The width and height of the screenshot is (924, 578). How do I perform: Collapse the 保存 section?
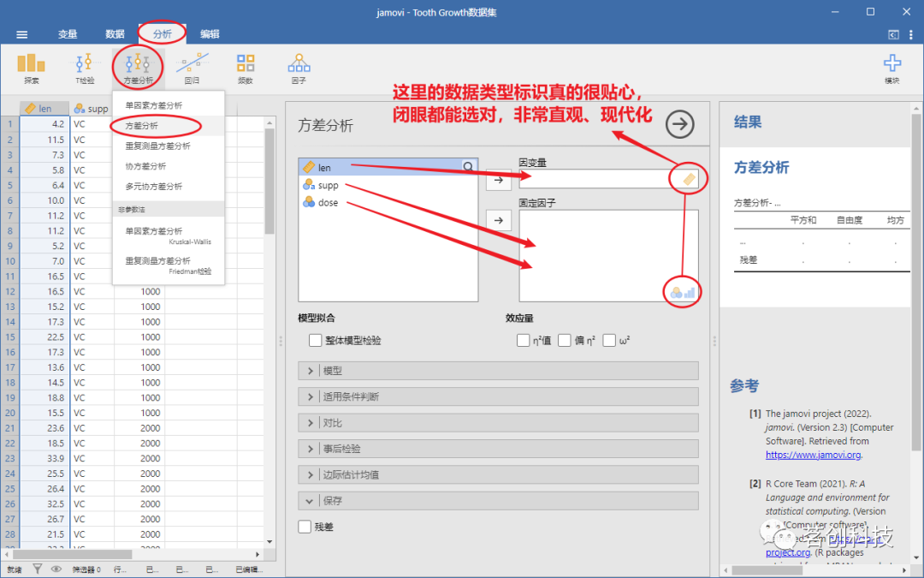(x=499, y=501)
